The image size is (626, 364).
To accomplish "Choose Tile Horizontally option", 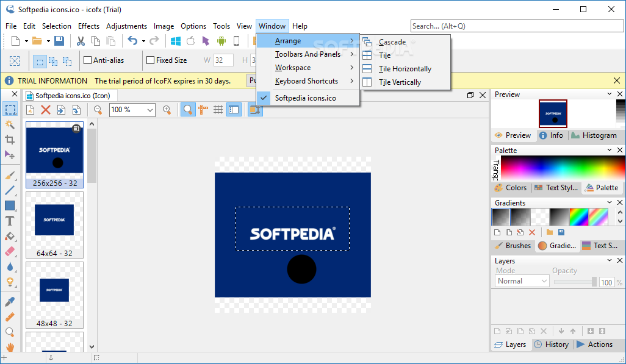I will point(406,69).
